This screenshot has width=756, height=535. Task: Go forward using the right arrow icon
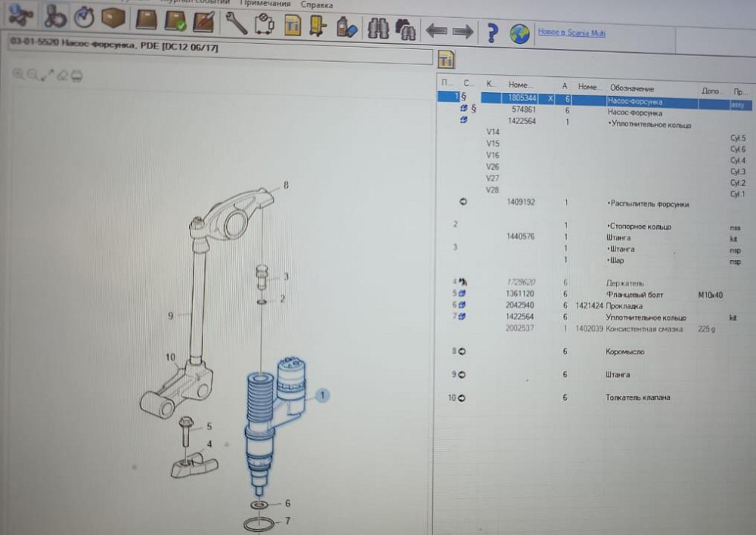pyautogui.click(x=463, y=32)
